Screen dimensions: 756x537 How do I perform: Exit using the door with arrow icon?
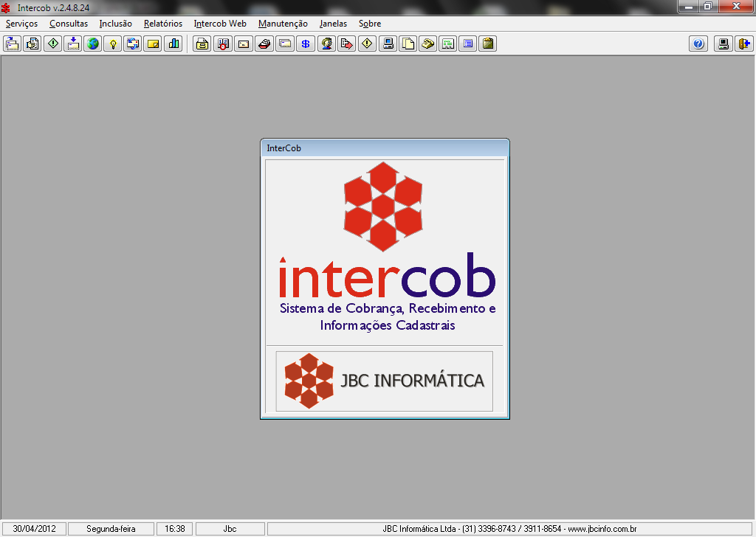click(x=743, y=44)
